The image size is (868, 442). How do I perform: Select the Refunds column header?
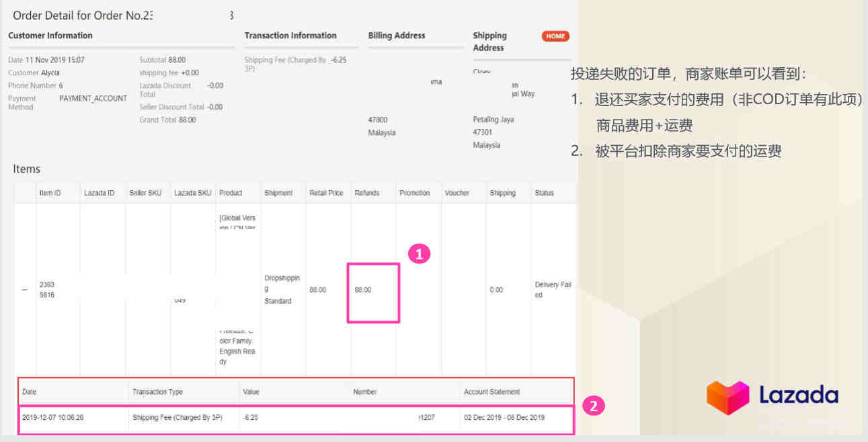(x=367, y=193)
